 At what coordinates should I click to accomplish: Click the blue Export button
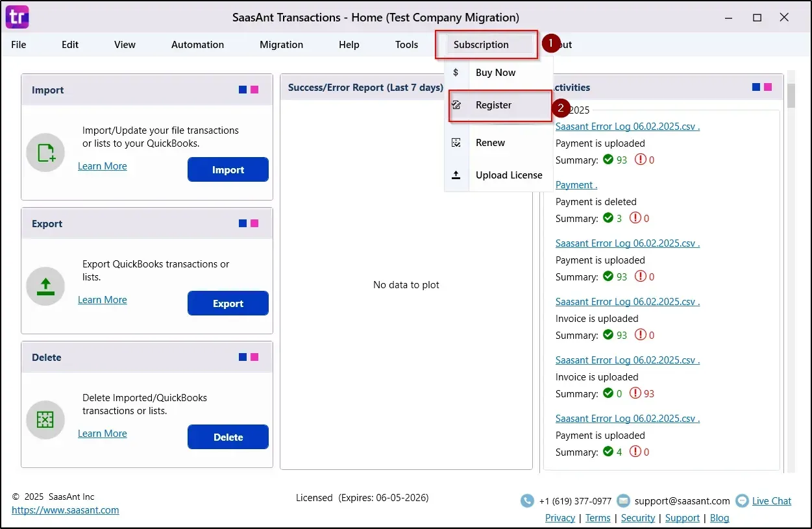228,303
